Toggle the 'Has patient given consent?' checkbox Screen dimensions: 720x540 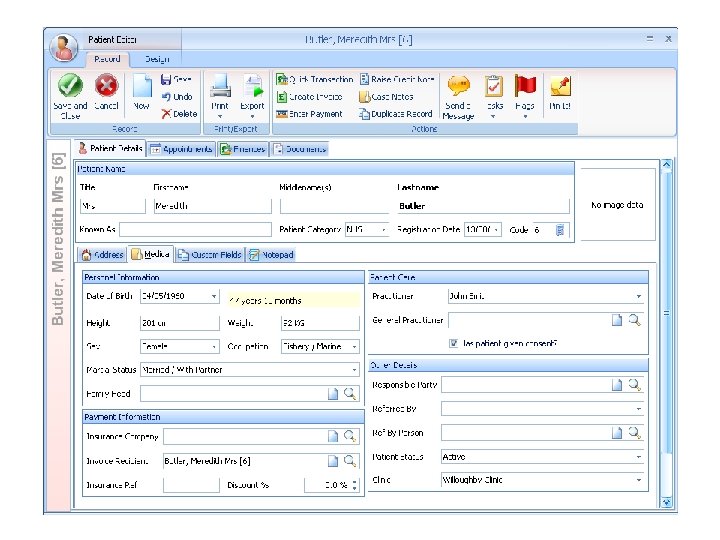pos(454,343)
